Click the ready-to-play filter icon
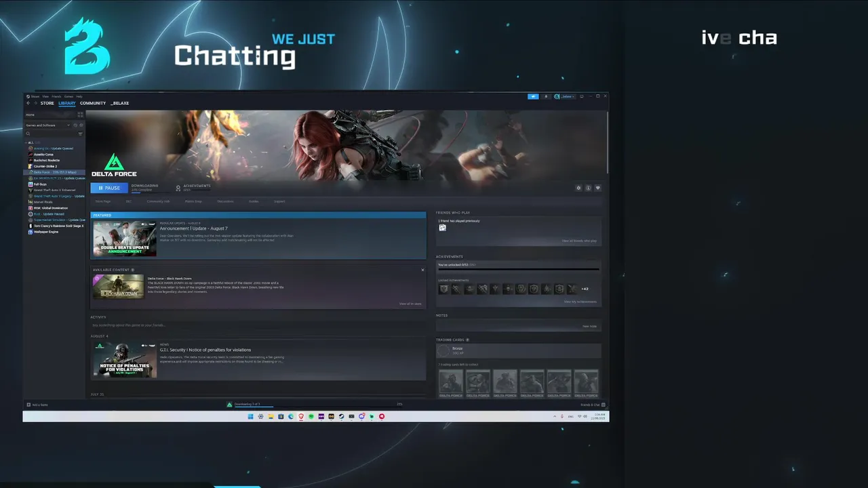The width and height of the screenshot is (868, 488). [81, 125]
